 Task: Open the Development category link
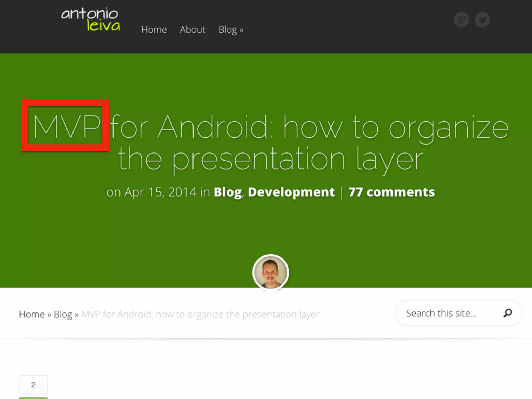point(291,192)
